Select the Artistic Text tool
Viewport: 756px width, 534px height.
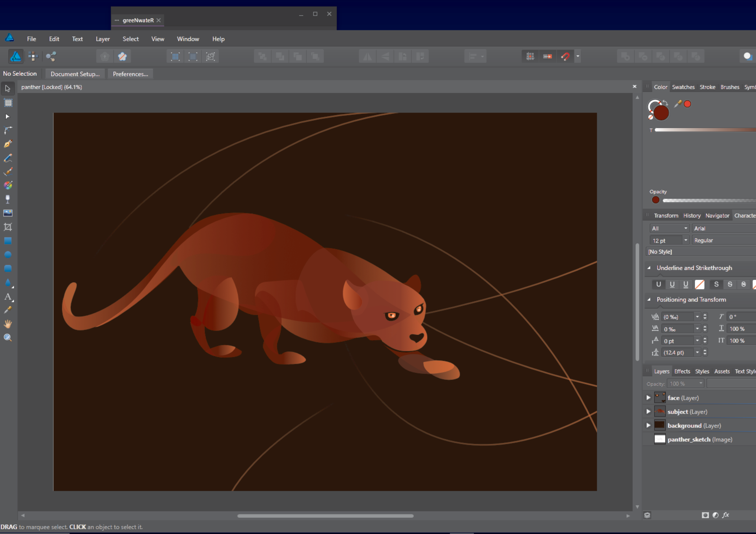coord(8,296)
